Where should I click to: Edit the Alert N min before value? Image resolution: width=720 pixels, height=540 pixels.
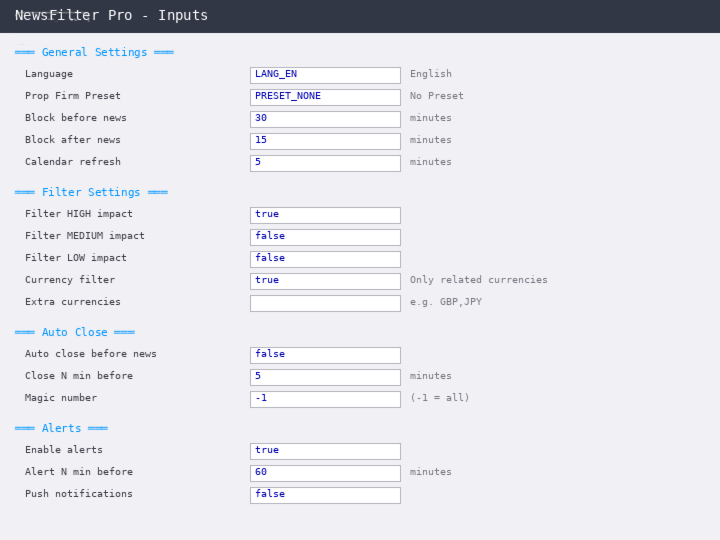point(325,473)
